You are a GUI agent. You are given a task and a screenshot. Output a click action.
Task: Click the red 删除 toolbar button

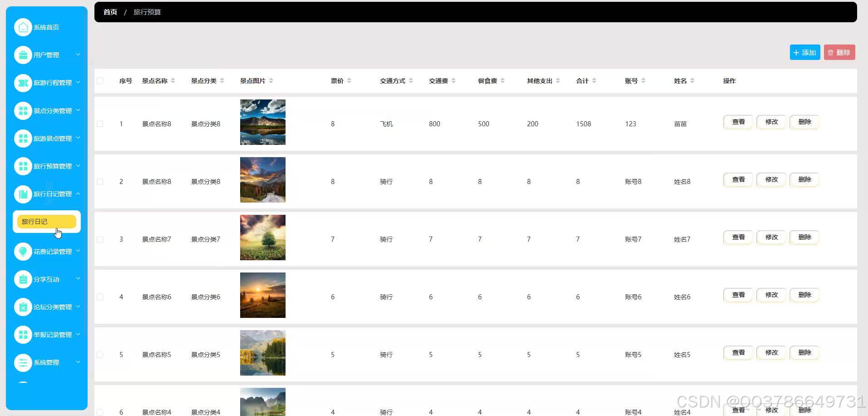[839, 53]
